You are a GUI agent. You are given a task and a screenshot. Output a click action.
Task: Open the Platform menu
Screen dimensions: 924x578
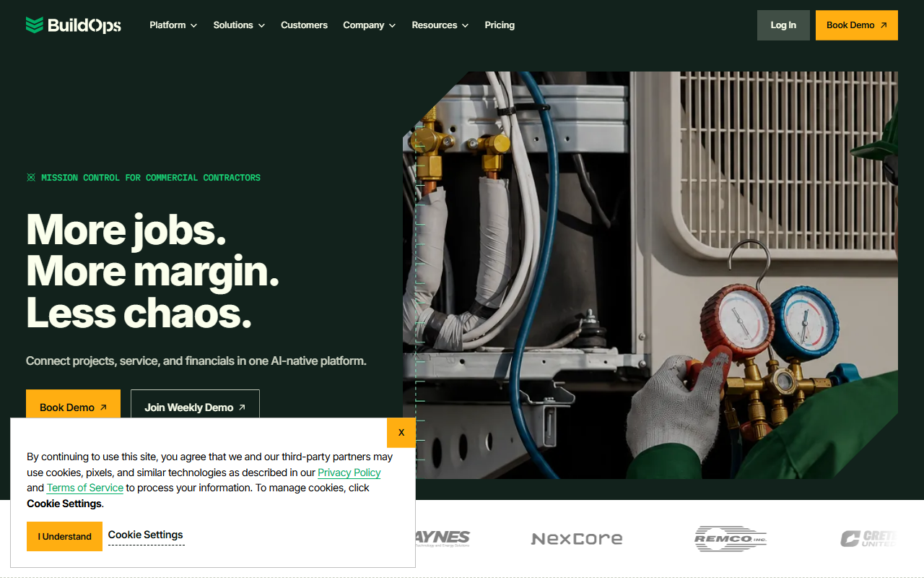(173, 25)
